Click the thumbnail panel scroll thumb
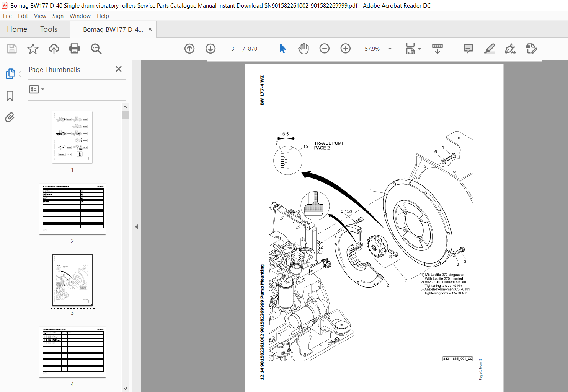 click(125, 115)
